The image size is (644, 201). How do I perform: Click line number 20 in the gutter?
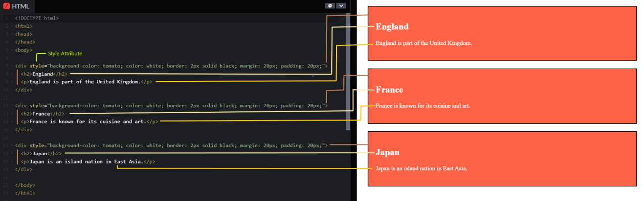6,169
